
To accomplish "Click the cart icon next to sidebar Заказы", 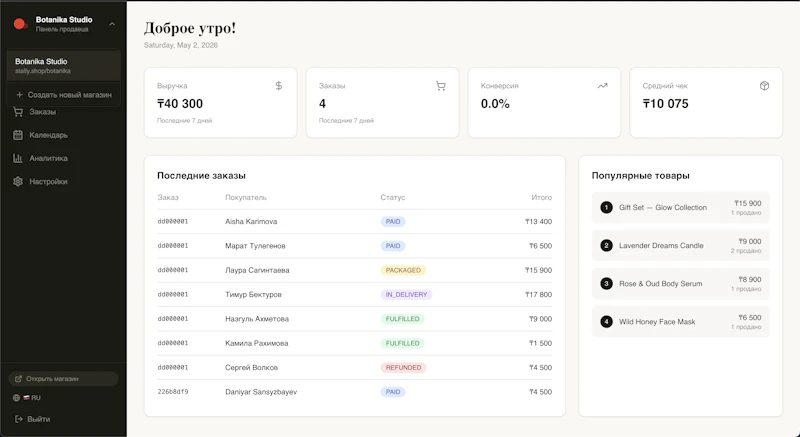I will pyautogui.click(x=18, y=112).
